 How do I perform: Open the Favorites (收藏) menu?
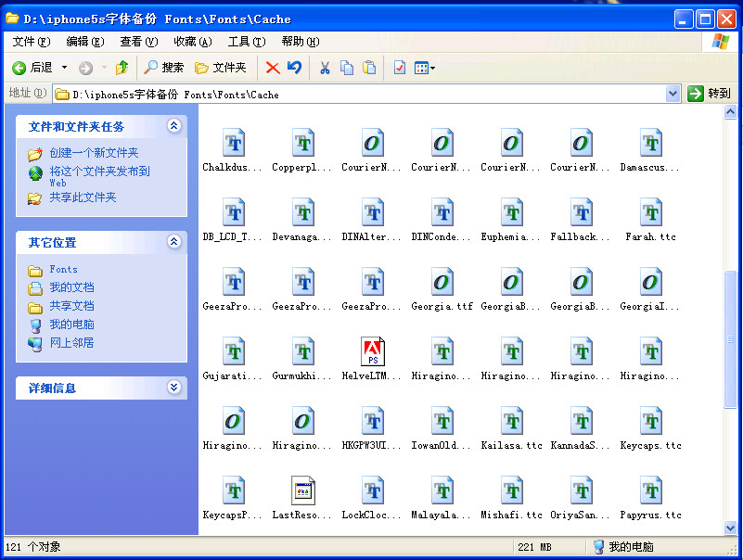[193, 42]
